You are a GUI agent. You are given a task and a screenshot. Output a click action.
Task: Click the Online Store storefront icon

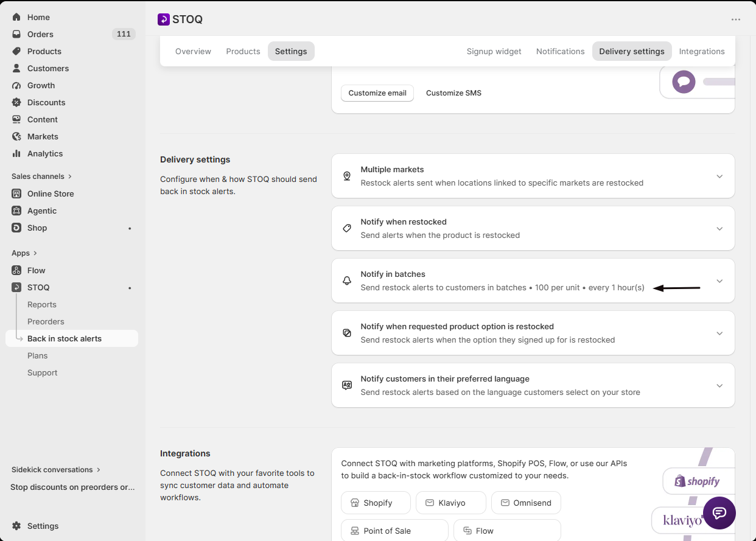click(16, 194)
